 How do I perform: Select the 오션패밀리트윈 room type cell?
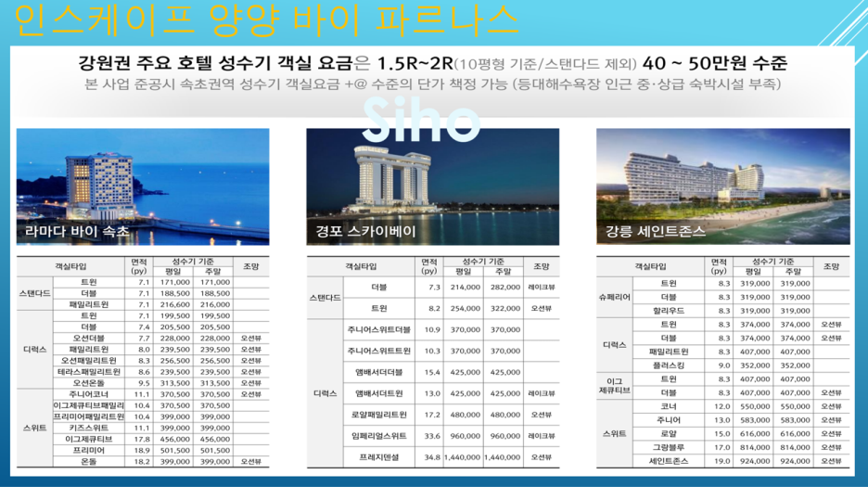[x=89, y=361]
